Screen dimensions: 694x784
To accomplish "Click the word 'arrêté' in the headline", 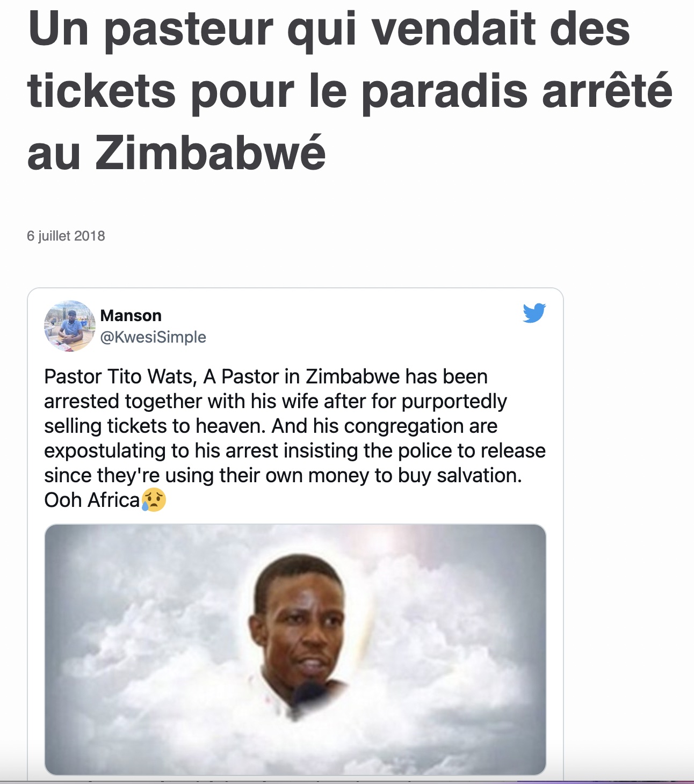I will tap(608, 91).
